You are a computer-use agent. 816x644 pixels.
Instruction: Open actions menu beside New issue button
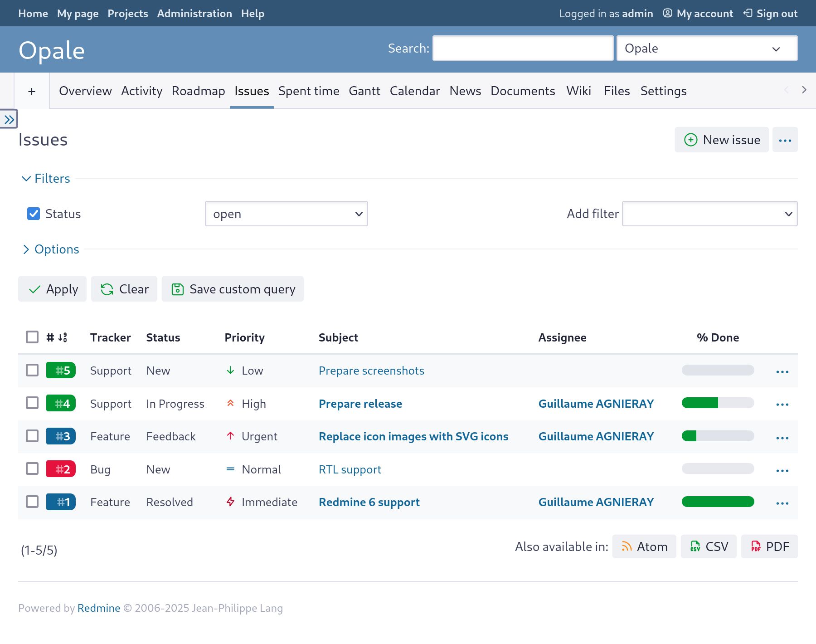(x=785, y=140)
